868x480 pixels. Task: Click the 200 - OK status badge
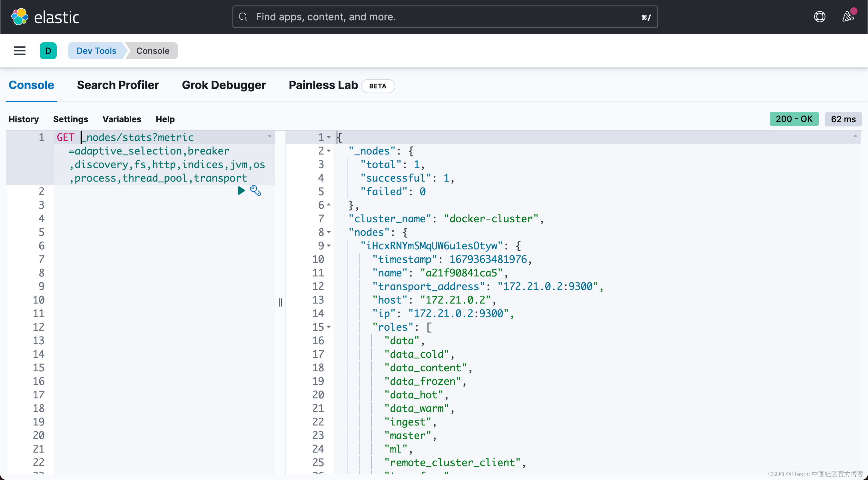click(794, 119)
